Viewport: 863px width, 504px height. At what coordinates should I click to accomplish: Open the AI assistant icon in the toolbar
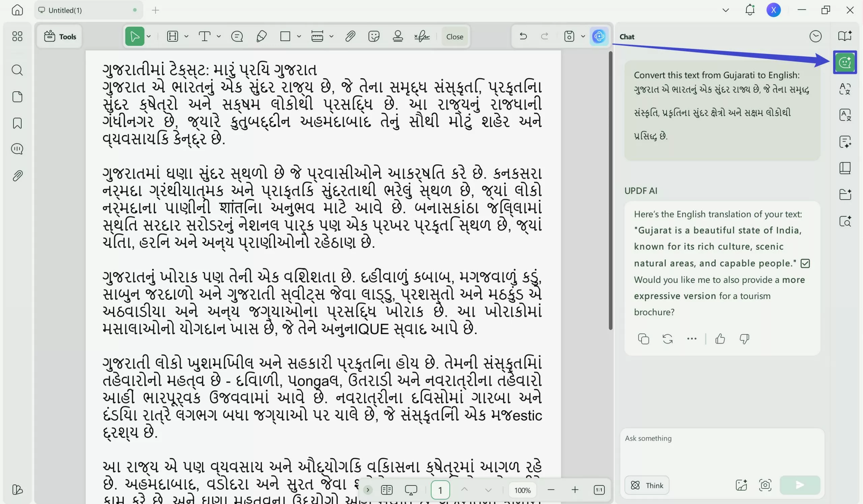[x=599, y=36]
